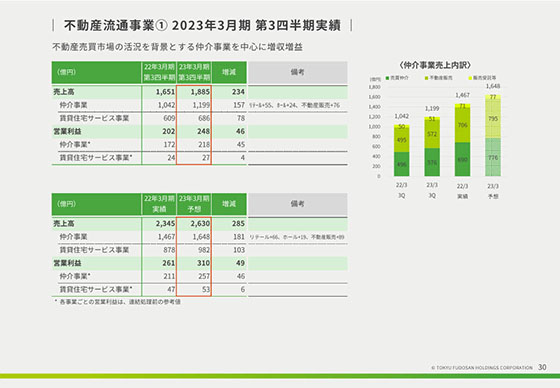
Task: Click the 23年3月期 第3四半期 column header
Action: [194, 72]
